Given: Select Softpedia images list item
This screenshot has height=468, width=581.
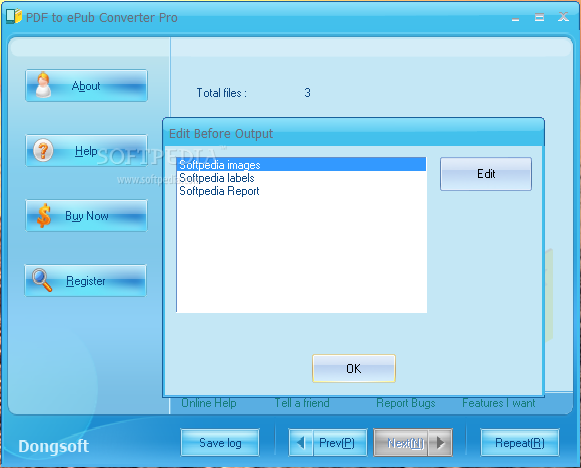Looking at the screenshot, I should point(301,165).
